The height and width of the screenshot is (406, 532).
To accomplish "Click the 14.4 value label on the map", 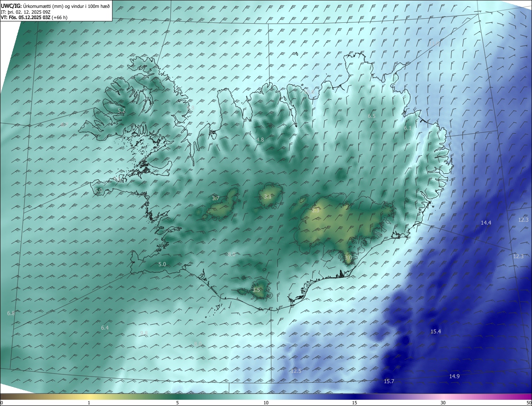I will pyautogui.click(x=486, y=223).
